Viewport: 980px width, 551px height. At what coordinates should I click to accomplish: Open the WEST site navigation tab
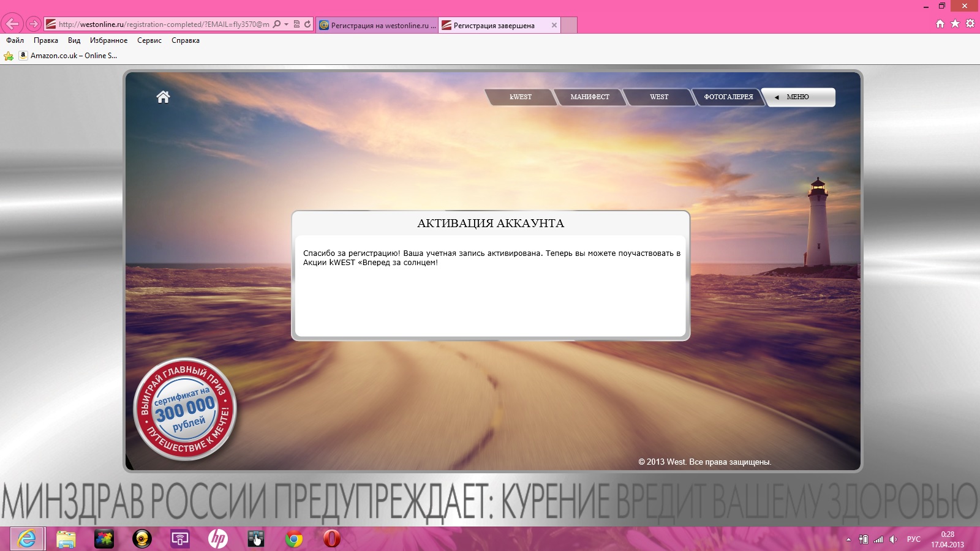click(x=659, y=97)
